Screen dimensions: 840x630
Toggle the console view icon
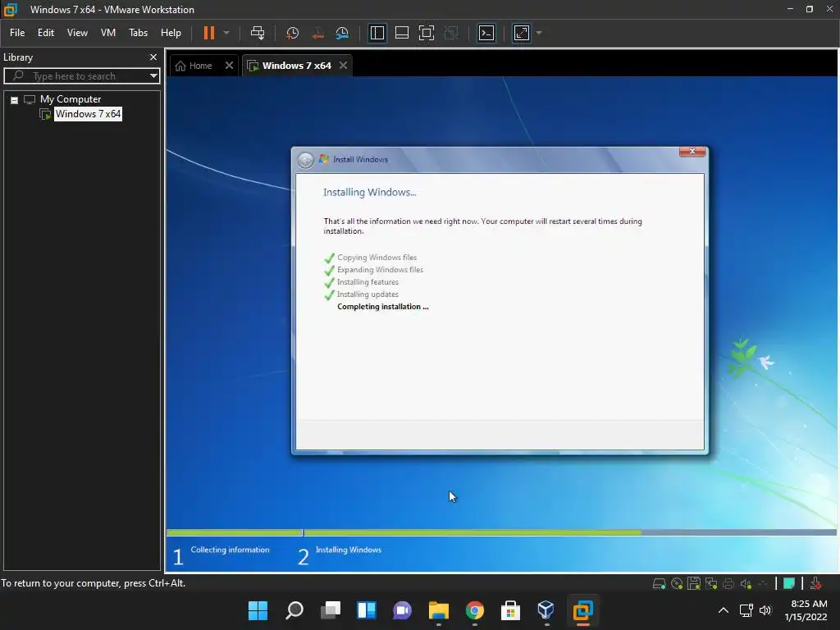point(486,33)
